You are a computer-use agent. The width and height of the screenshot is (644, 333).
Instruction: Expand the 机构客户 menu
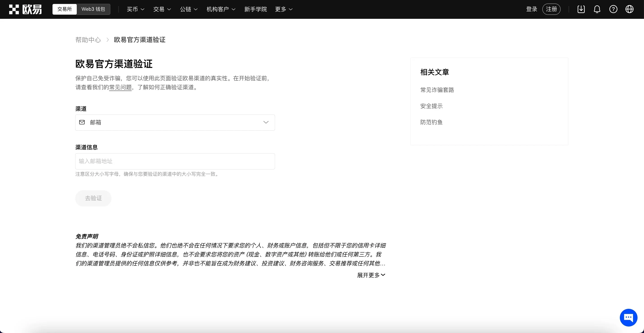pyautogui.click(x=221, y=9)
